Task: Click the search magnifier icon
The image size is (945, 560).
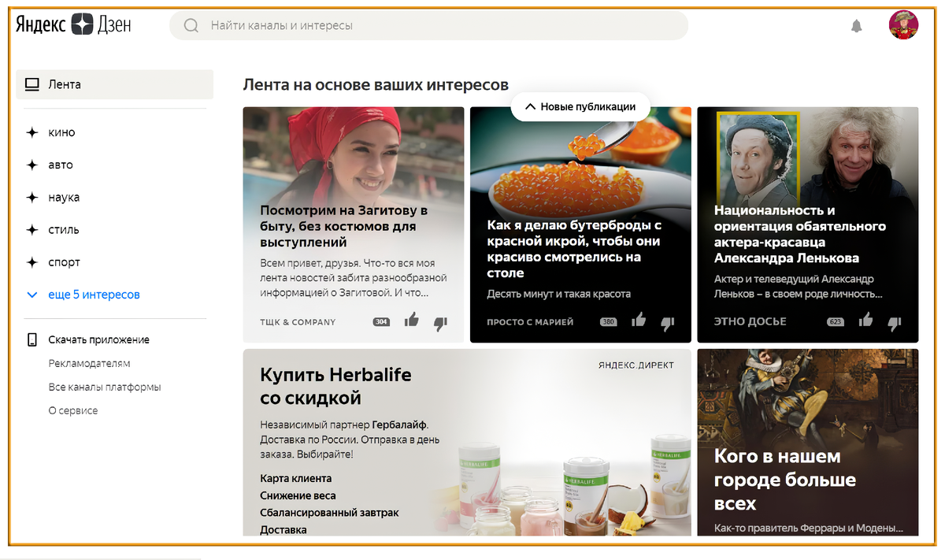Action: 191,25
